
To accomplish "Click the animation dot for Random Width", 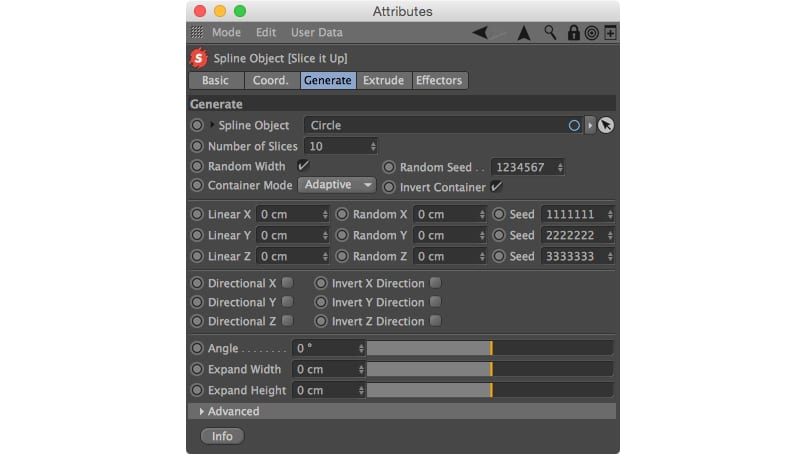I will click(x=197, y=166).
